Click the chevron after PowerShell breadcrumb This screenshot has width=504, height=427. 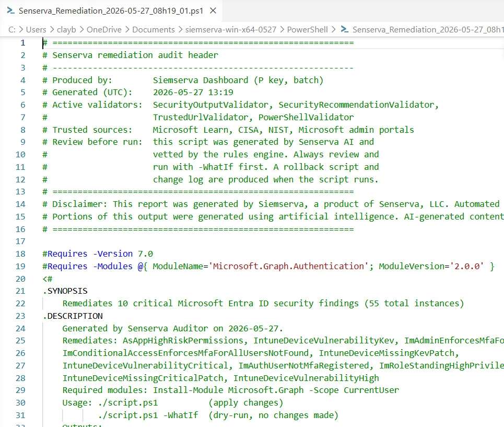[x=334, y=30]
